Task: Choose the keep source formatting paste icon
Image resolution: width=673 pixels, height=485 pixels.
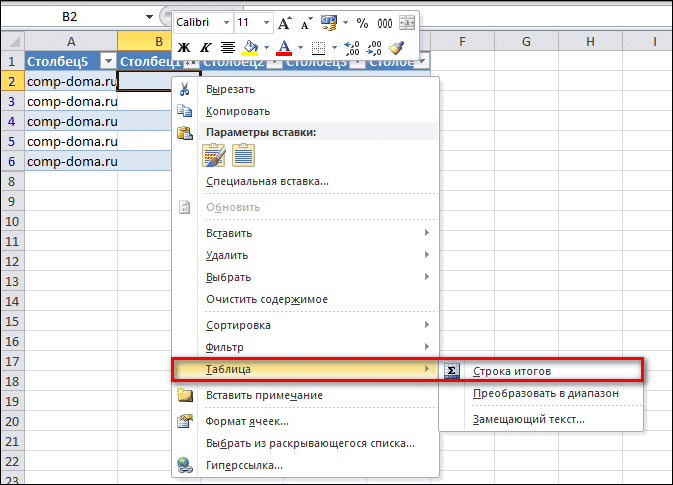Action: click(x=213, y=155)
